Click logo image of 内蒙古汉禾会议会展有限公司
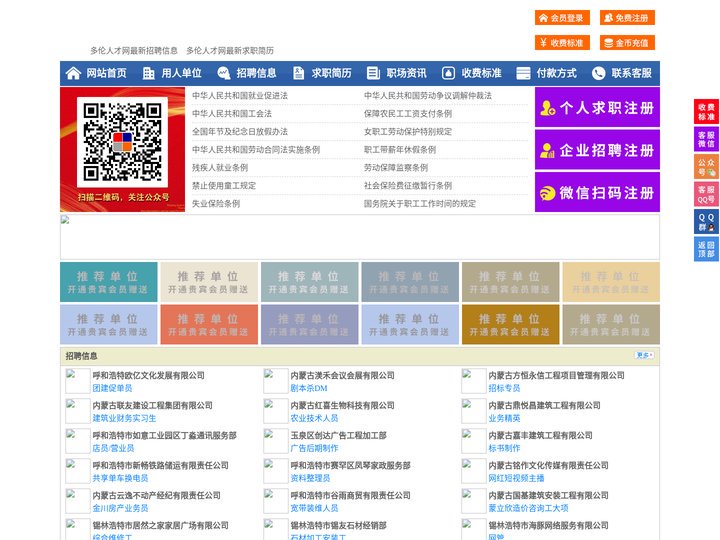The height and width of the screenshot is (540, 720). click(276, 381)
